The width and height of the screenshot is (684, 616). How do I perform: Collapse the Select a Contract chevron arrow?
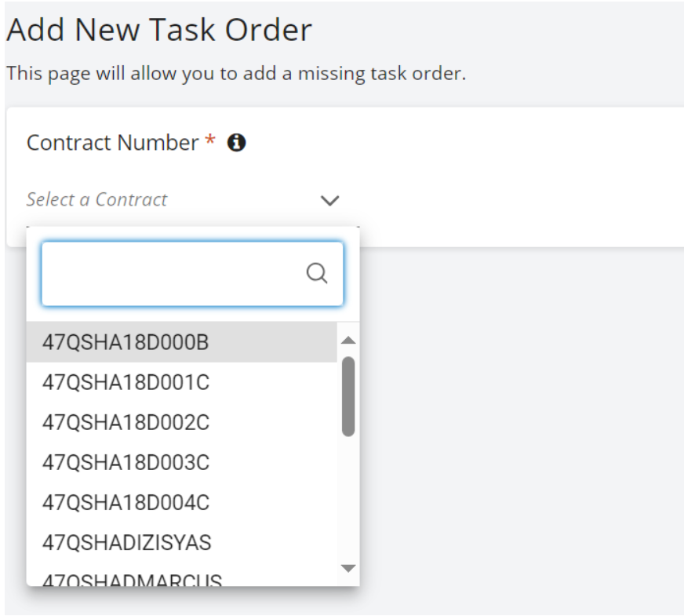(330, 200)
